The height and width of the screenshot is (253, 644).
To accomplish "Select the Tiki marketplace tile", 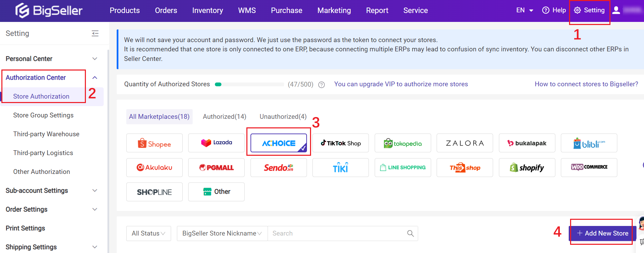I will (x=340, y=168).
